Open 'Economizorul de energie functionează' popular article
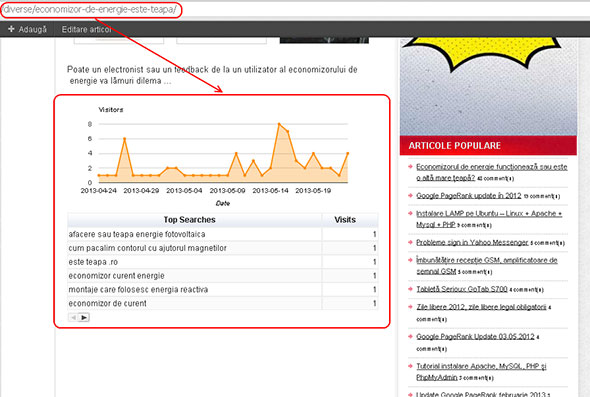Viewport: 590px width, 397px height. [x=491, y=172]
